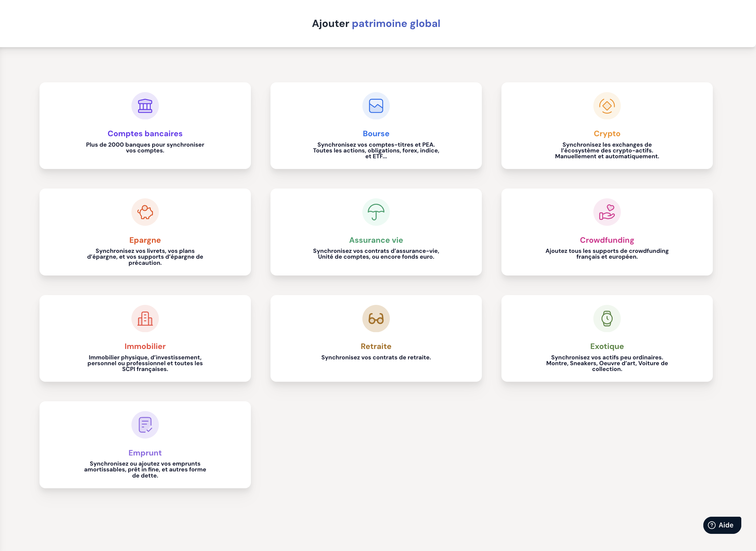The width and height of the screenshot is (756, 551).
Task: Click the bank building icon for Comptes bancaires
Action: coord(145,106)
